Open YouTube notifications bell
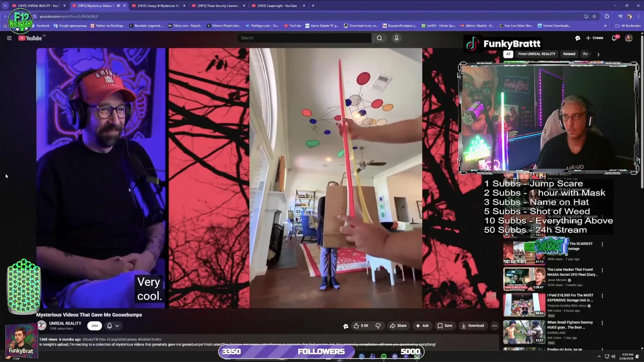This screenshot has height=362, width=644. click(x=615, y=38)
